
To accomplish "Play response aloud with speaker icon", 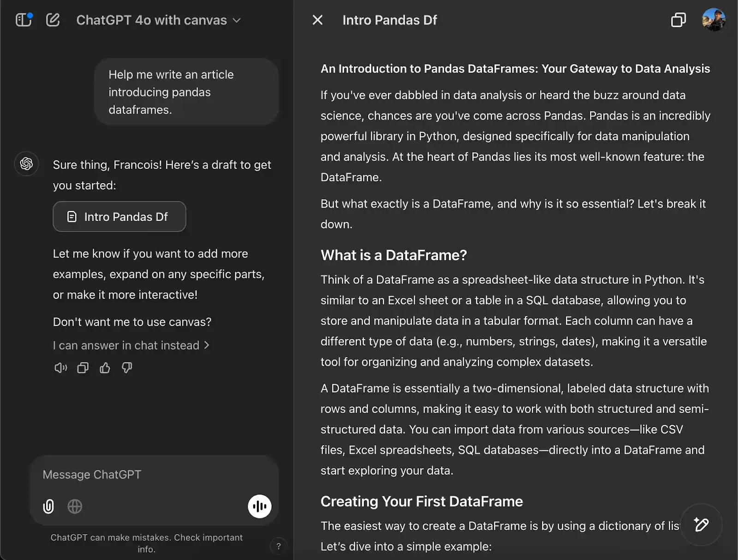I will pyautogui.click(x=60, y=368).
